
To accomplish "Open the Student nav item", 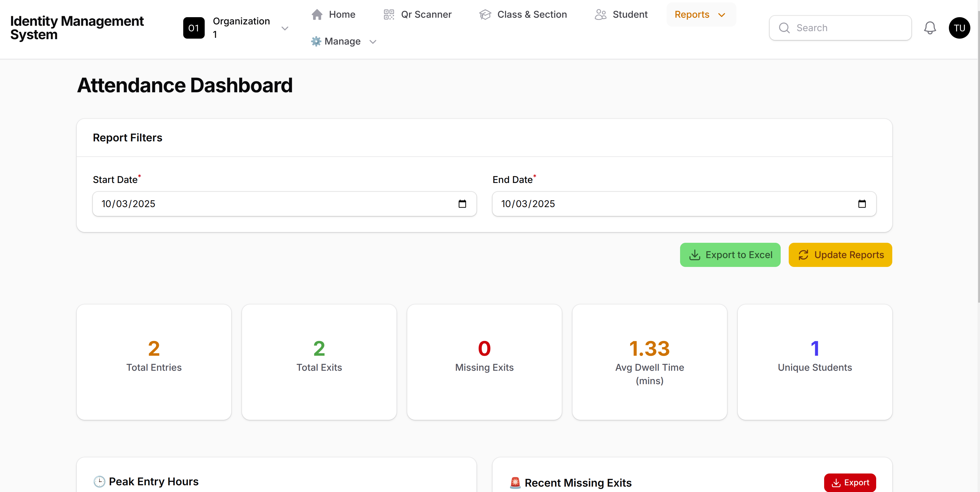I will (630, 14).
